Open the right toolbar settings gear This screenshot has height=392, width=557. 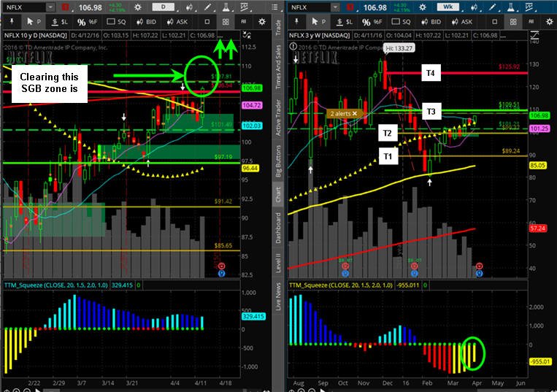pos(549,22)
